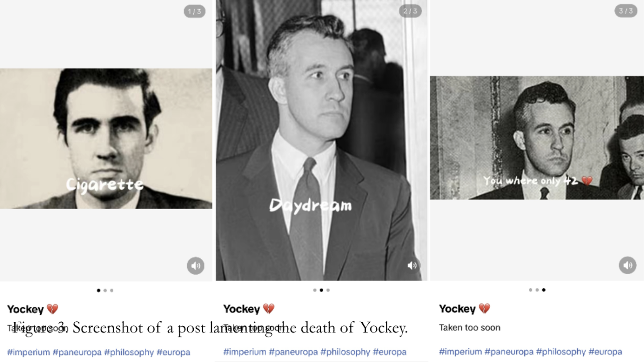Tap the Yockey title in right panel
This screenshot has width=644, height=362.
click(457, 309)
